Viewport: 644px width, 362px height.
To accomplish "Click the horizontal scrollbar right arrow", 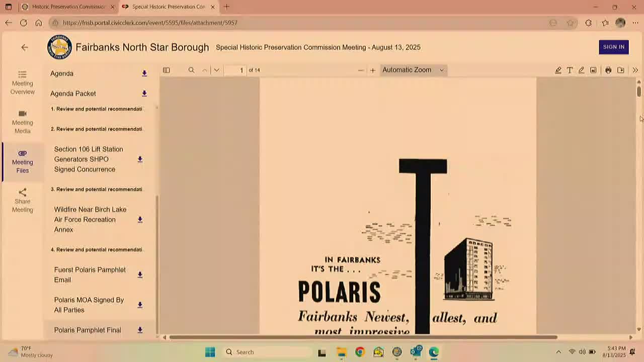I will click(x=631, y=337).
